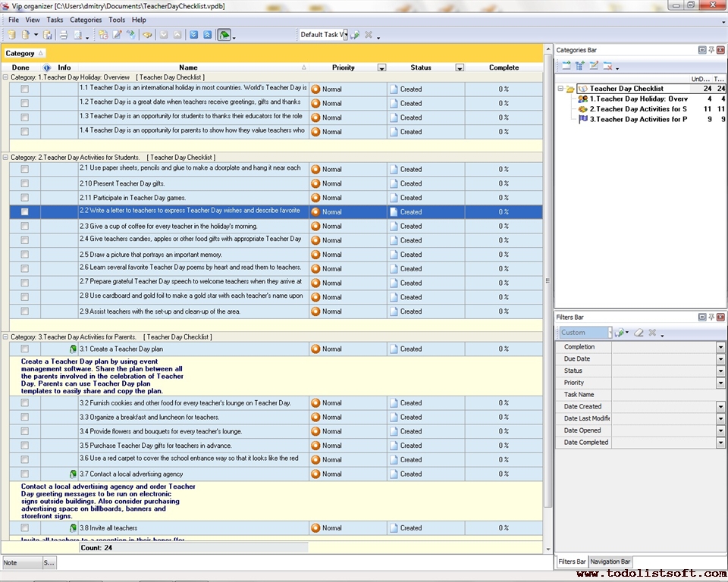
Task: Sort tasks by the Name column header
Action: point(188,67)
